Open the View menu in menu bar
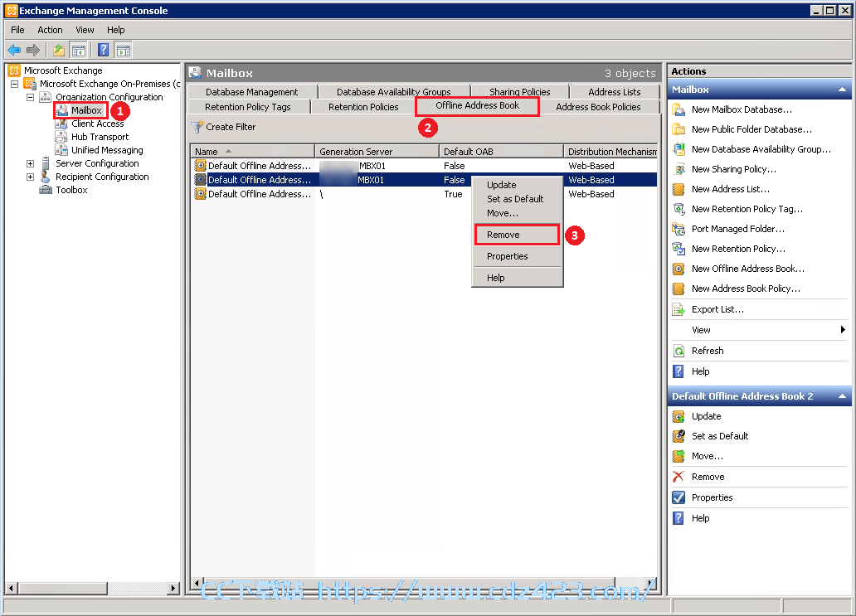 tap(85, 30)
